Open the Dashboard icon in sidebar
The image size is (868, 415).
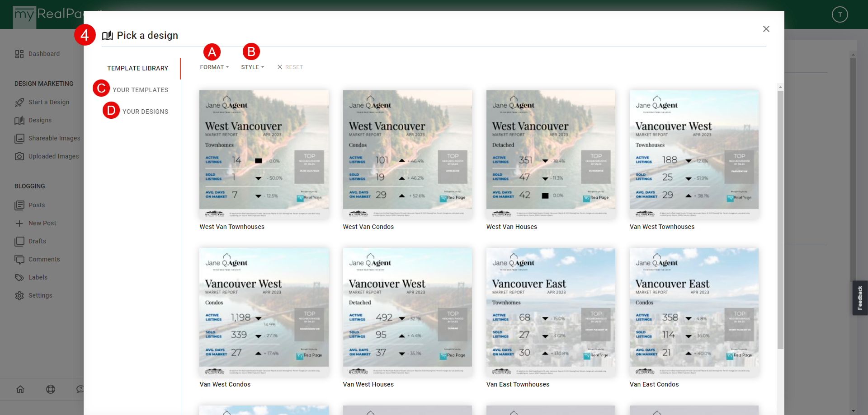coord(19,54)
